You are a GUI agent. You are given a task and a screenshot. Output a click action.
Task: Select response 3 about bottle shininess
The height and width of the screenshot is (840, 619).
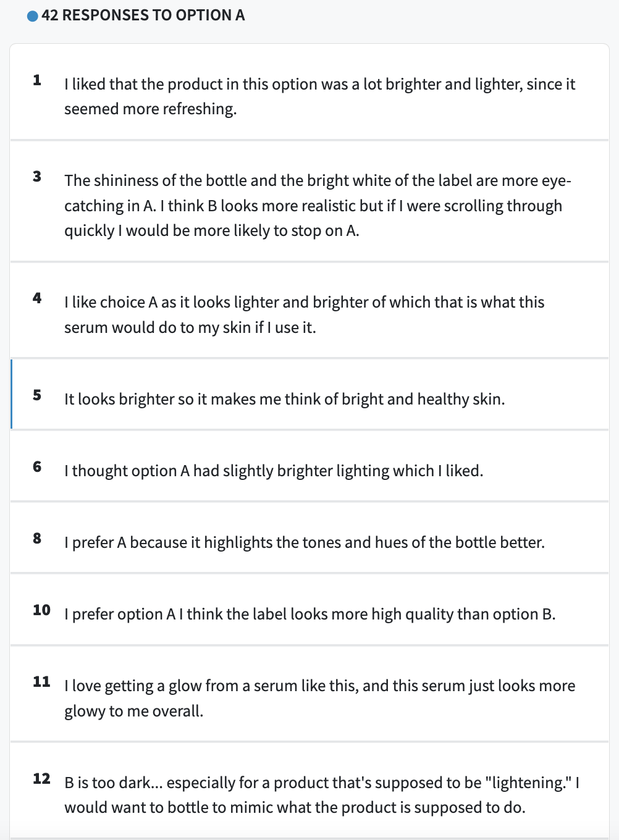click(x=309, y=201)
